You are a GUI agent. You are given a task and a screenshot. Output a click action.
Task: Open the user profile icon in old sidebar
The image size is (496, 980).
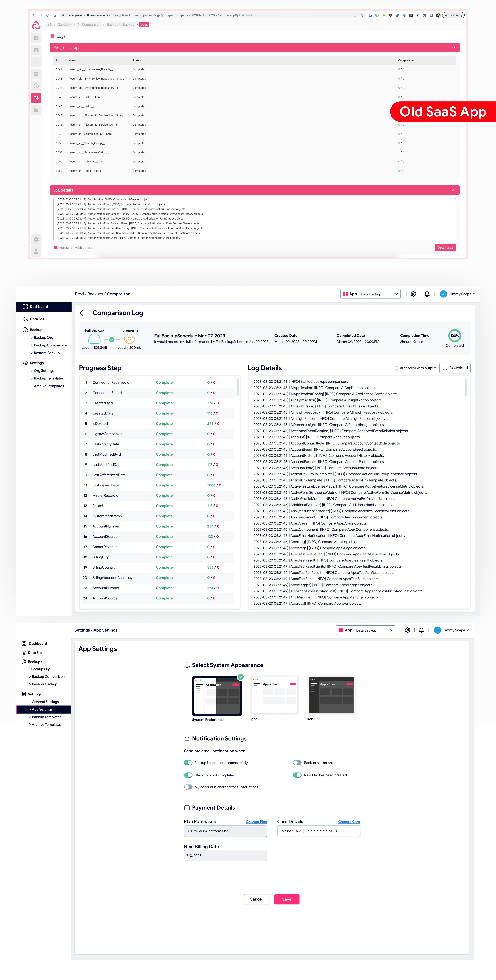click(36, 251)
